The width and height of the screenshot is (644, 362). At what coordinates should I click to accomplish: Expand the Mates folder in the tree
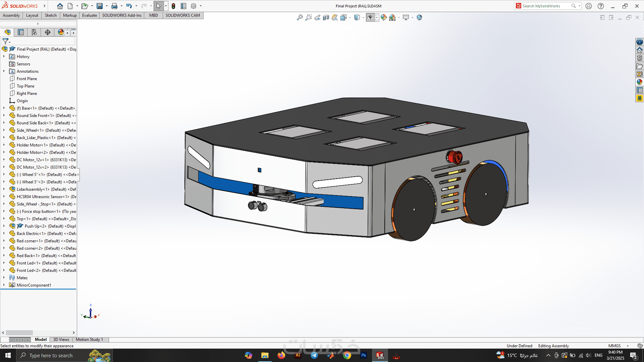[x=4, y=278]
